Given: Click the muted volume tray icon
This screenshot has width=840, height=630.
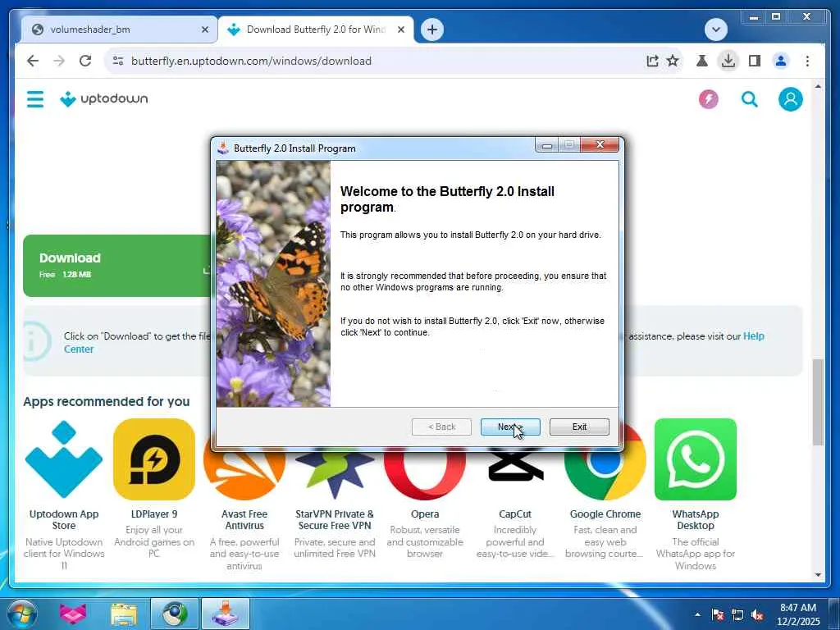Looking at the screenshot, I should [757, 614].
